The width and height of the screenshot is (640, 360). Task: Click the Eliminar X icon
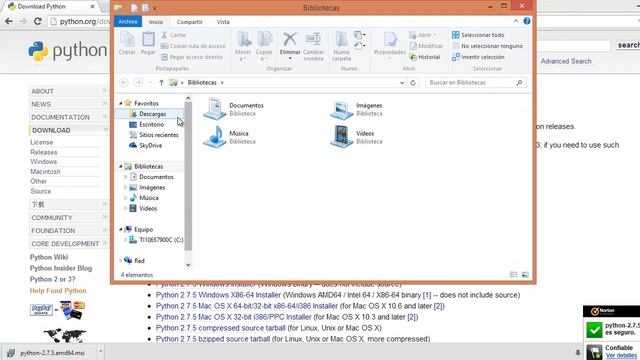point(290,40)
